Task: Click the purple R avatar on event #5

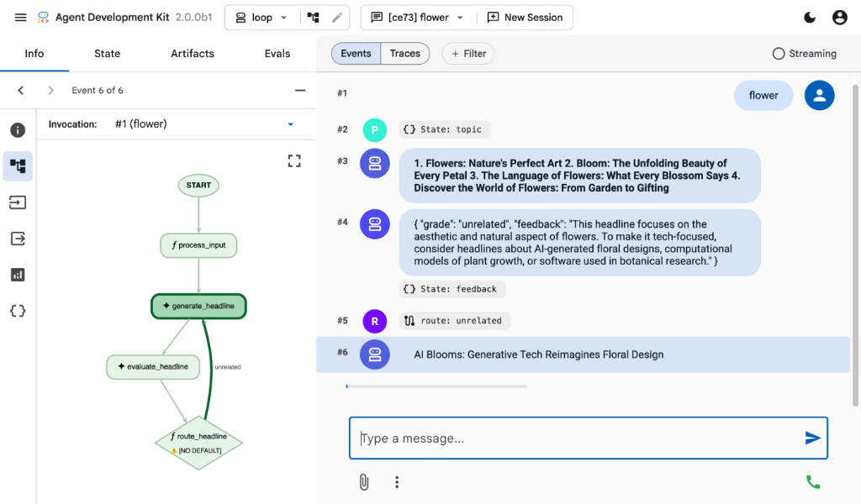Action: click(x=374, y=322)
